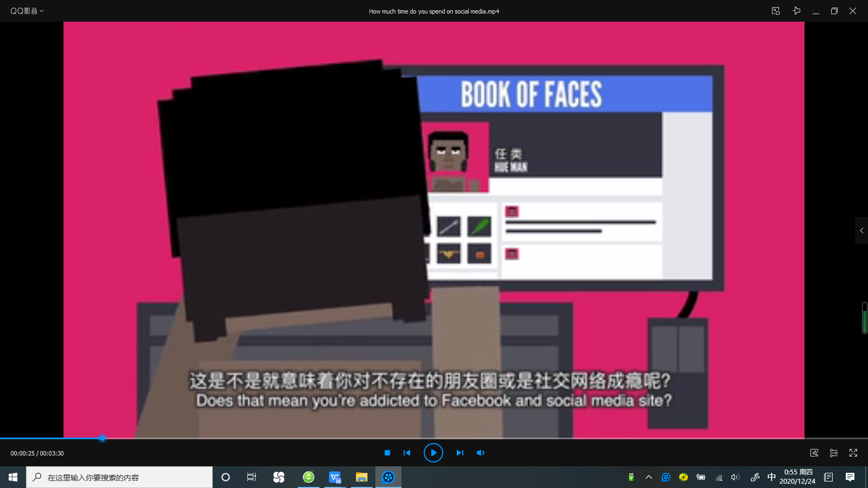Open the playback settings sliders icon
The height and width of the screenshot is (488, 868).
tap(834, 453)
